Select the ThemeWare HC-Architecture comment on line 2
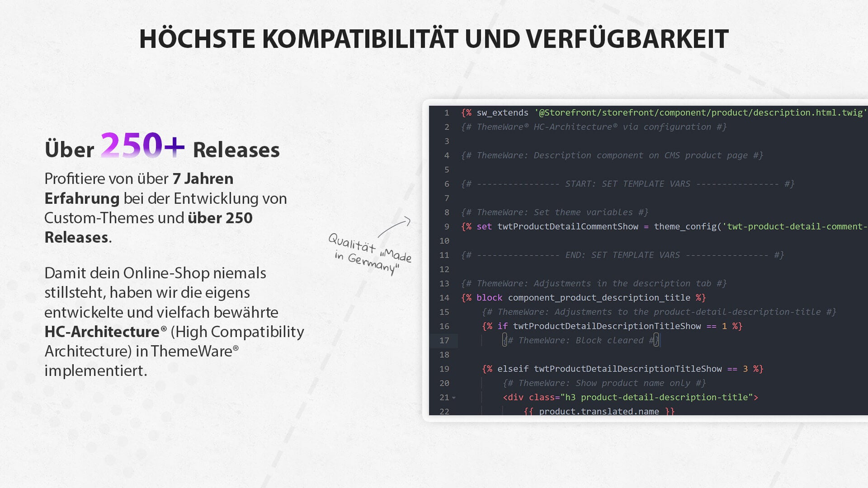This screenshot has width=868, height=488. (594, 127)
